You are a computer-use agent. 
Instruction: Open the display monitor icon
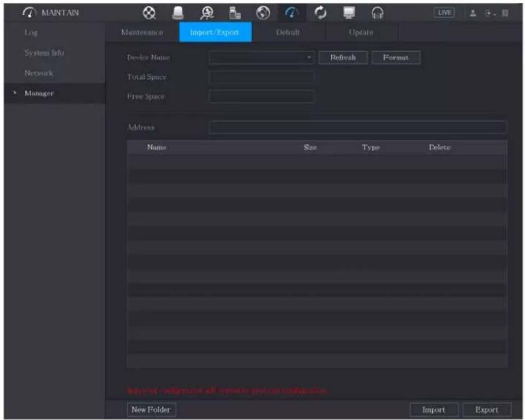point(349,13)
